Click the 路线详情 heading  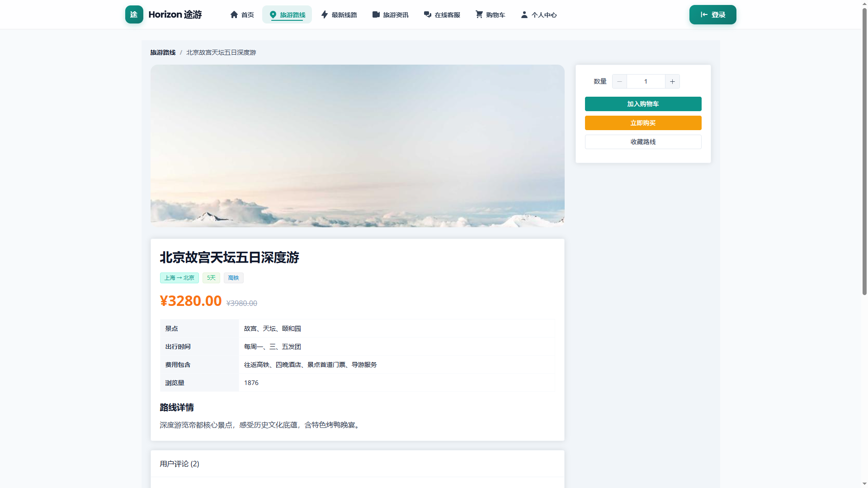click(177, 408)
